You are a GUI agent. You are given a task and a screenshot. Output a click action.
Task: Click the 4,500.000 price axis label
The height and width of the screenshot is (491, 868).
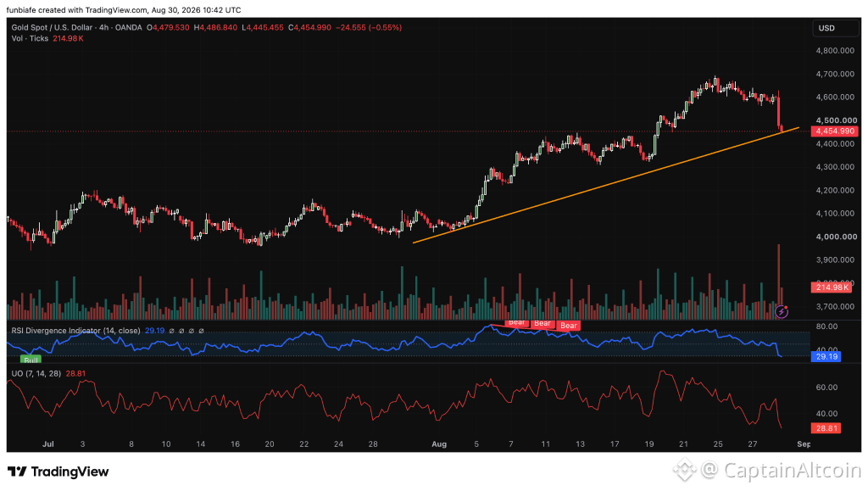coord(835,120)
